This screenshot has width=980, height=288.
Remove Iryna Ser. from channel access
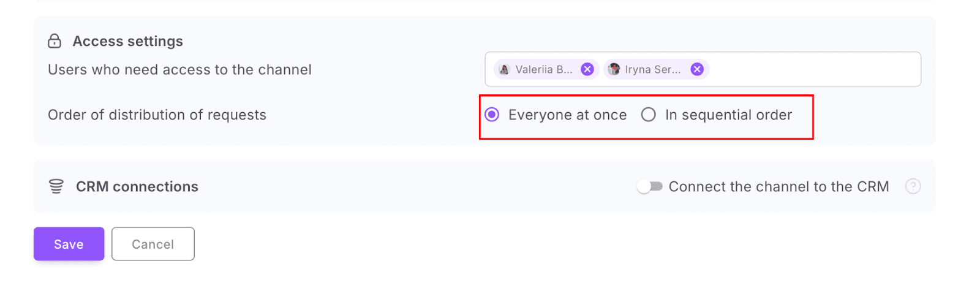pos(696,69)
